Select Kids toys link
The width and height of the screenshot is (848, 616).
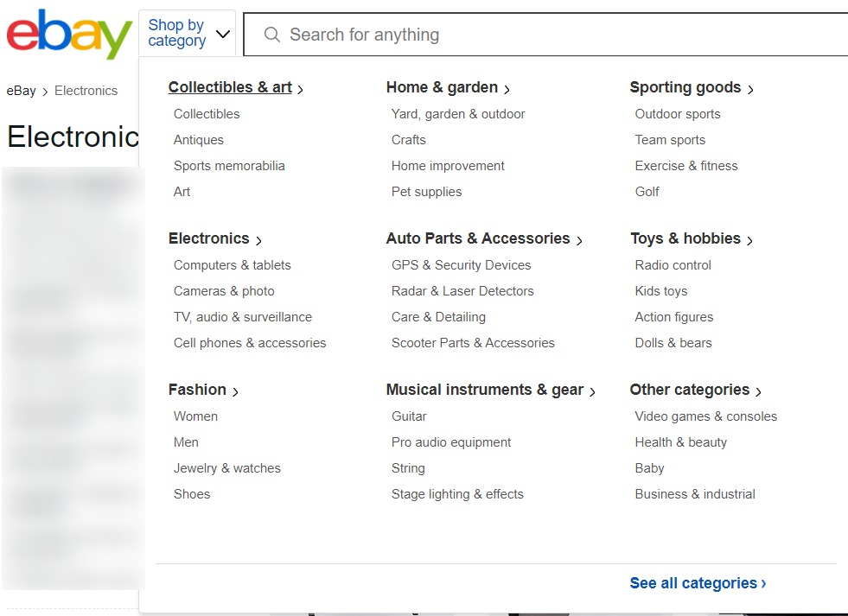tap(661, 291)
